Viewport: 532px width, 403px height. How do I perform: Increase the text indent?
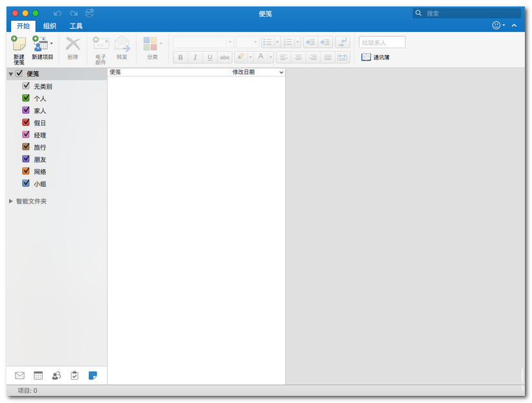pos(325,42)
